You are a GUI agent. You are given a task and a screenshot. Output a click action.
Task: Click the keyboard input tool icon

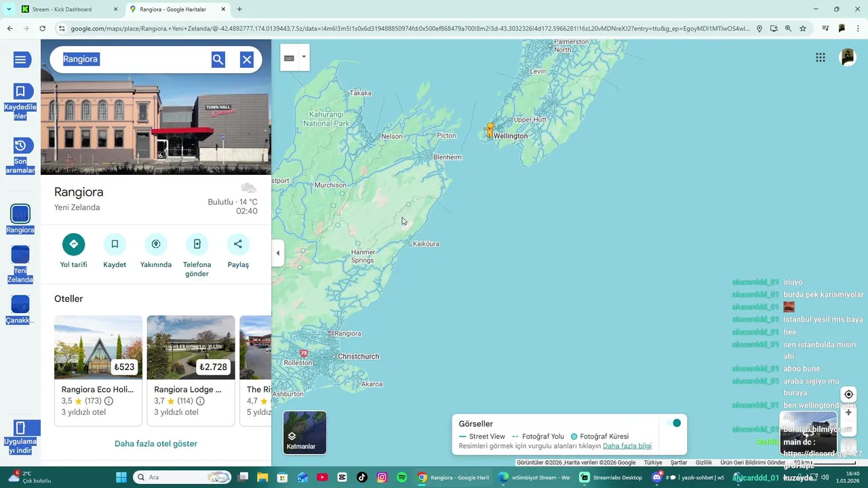pos(290,58)
